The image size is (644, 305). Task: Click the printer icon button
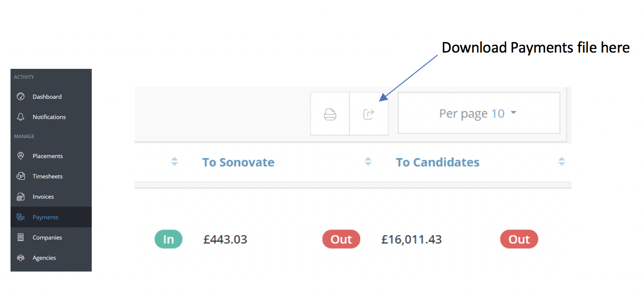pyautogui.click(x=330, y=114)
